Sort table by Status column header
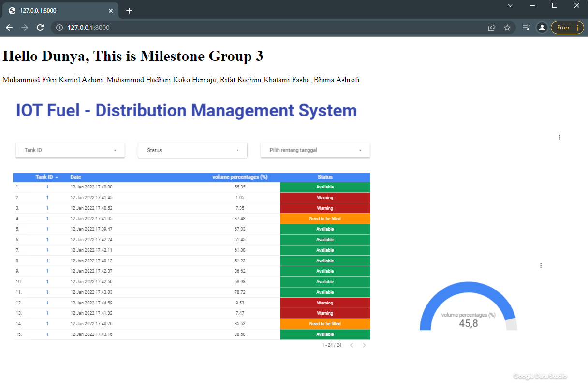This screenshot has width=588, height=391. coord(325,177)
